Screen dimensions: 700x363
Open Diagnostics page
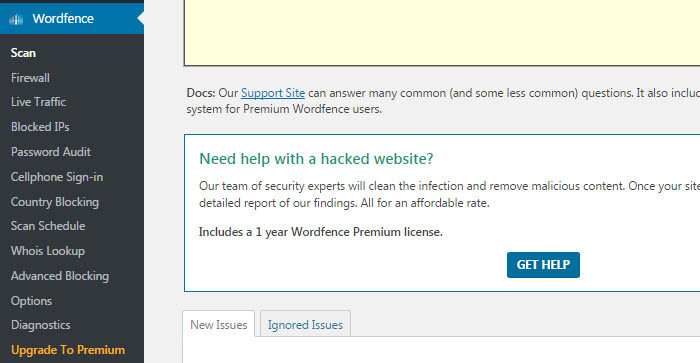click(x=41, y=325)
